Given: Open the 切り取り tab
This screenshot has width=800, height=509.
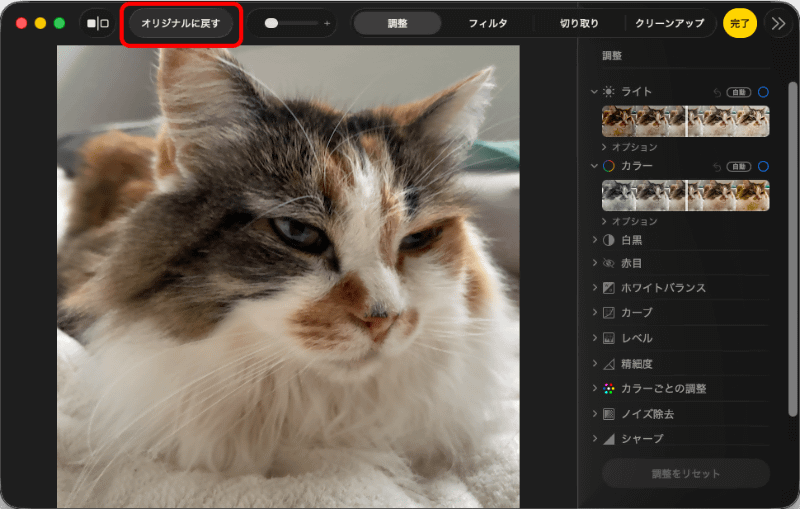Looking at the screenshot, I should pyautogui.click(x=579, y=23).
